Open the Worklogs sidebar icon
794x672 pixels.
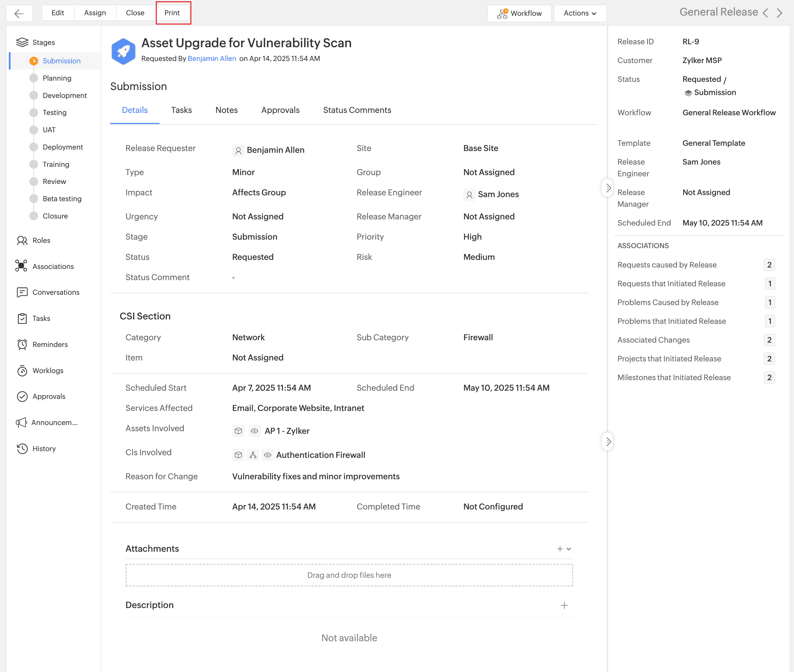(x=22, y=370)
